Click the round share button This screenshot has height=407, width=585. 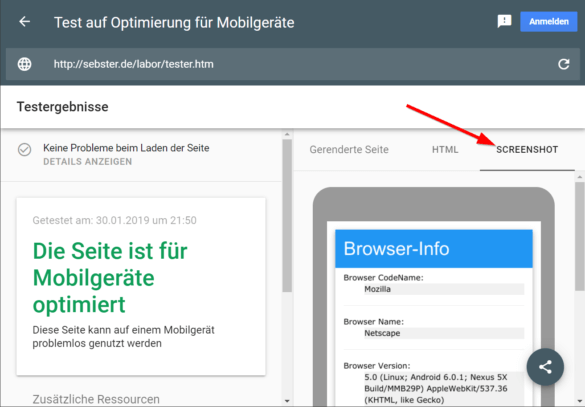[x=545, y=367]
